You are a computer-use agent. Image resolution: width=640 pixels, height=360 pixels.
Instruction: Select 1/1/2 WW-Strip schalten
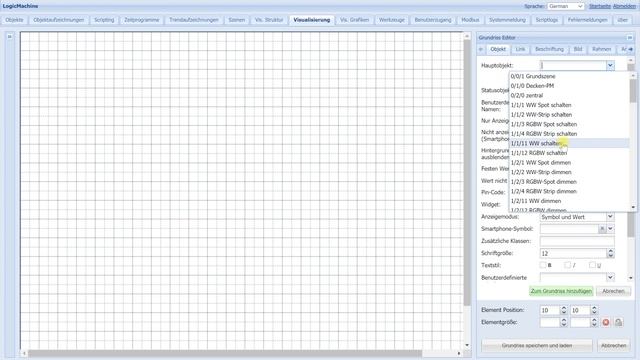569,115
